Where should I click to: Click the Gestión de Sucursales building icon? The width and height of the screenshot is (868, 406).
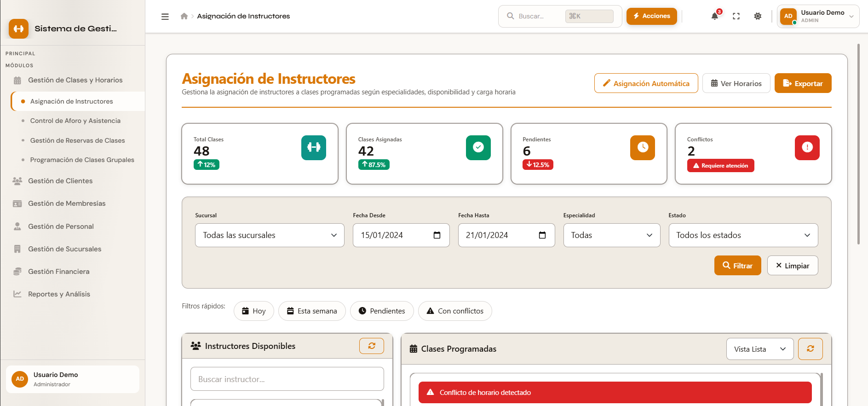(x=17, y=249)
